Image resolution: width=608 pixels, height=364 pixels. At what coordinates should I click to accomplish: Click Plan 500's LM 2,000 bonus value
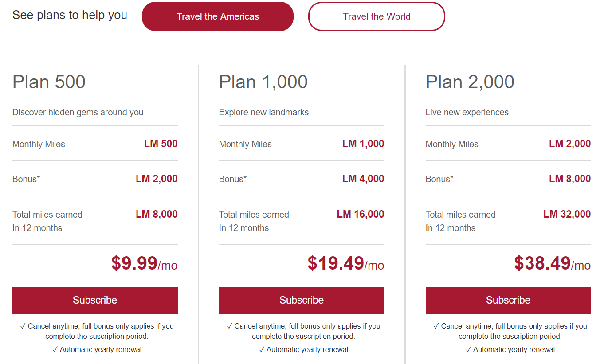click(157, 179)
